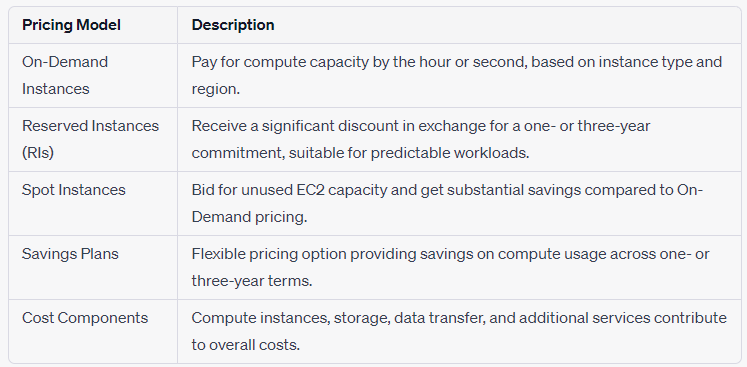
Task: Click the Savings Plans cell
Action: click(93, 267)
